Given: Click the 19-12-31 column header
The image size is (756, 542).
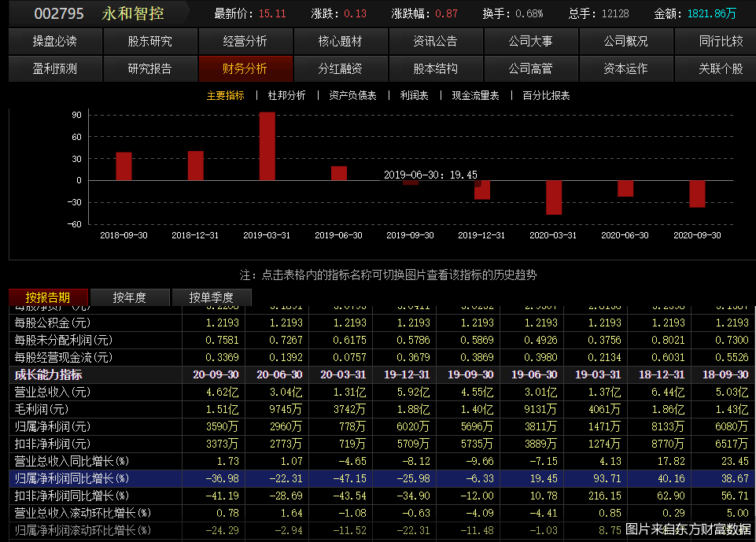Looking at the screenshot, I should click(x=407, y=374).
